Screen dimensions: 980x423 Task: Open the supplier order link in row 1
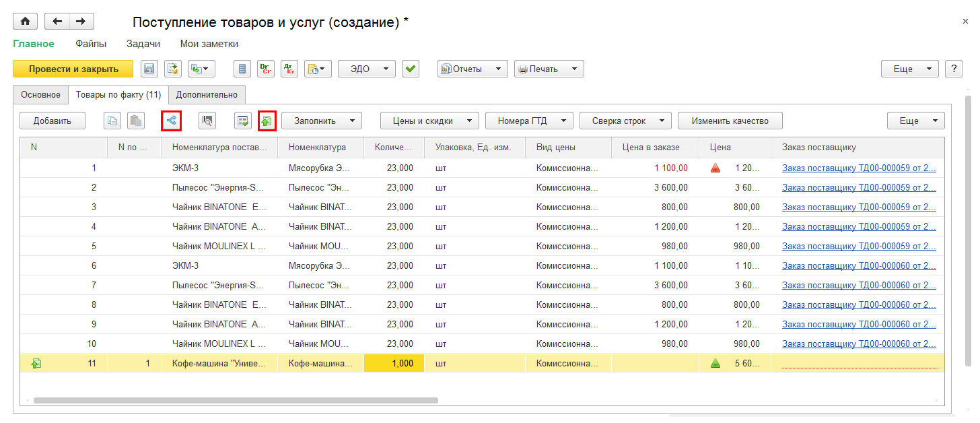click(x=858, y=168)
